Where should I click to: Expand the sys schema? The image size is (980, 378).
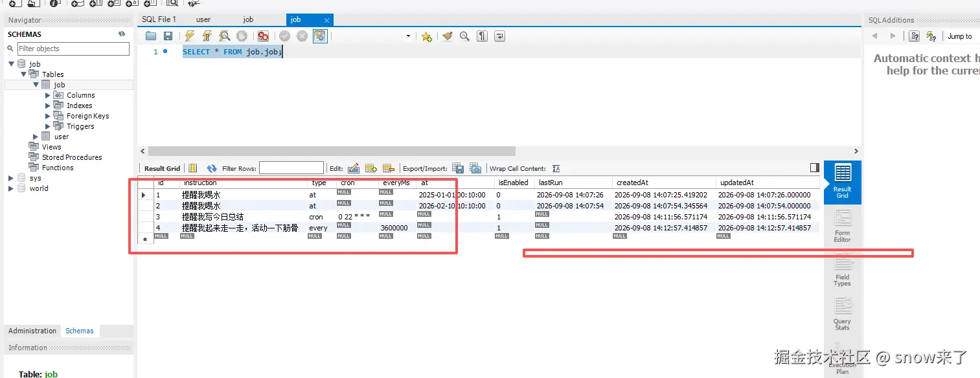[x=10, y=178]
